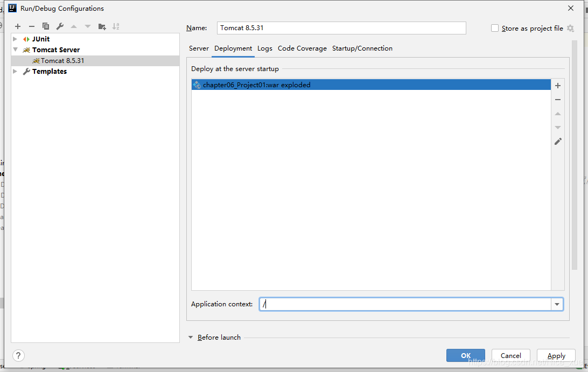Select the Deployment tab
The width and height of the screenshot is (588, 372).
coord(233,48)
